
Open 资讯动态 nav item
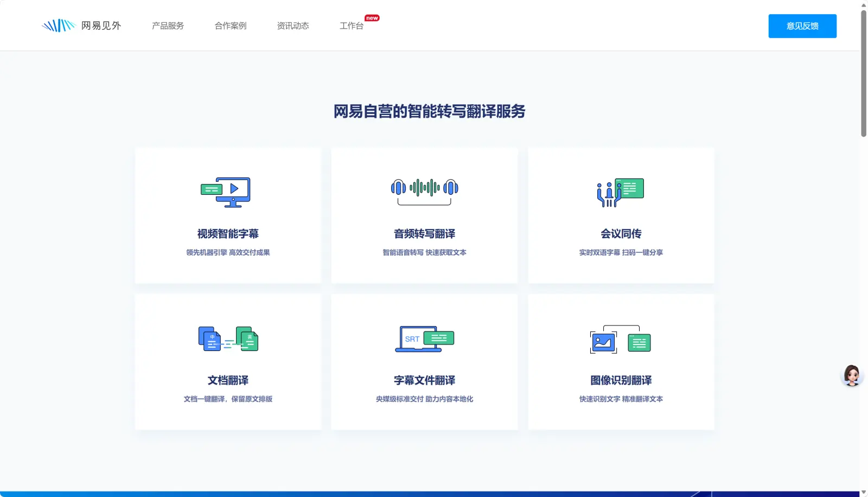click(x=293, y=26)
